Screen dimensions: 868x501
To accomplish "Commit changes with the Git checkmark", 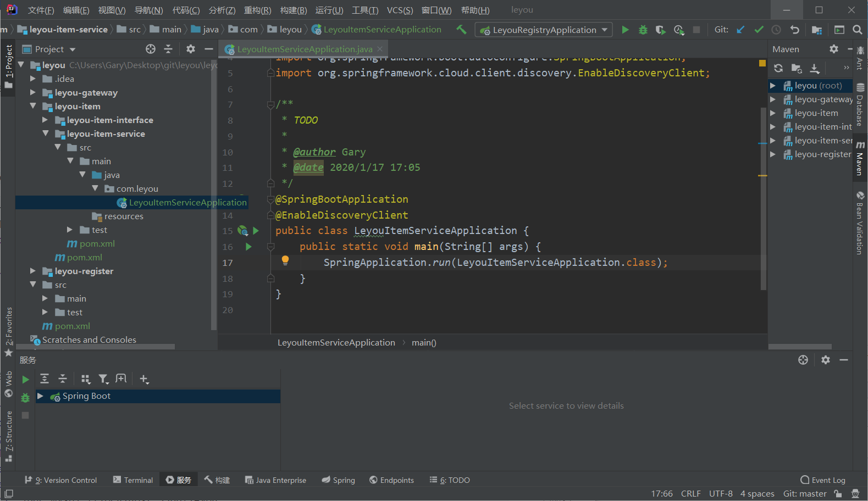I will tap(759, 30).
